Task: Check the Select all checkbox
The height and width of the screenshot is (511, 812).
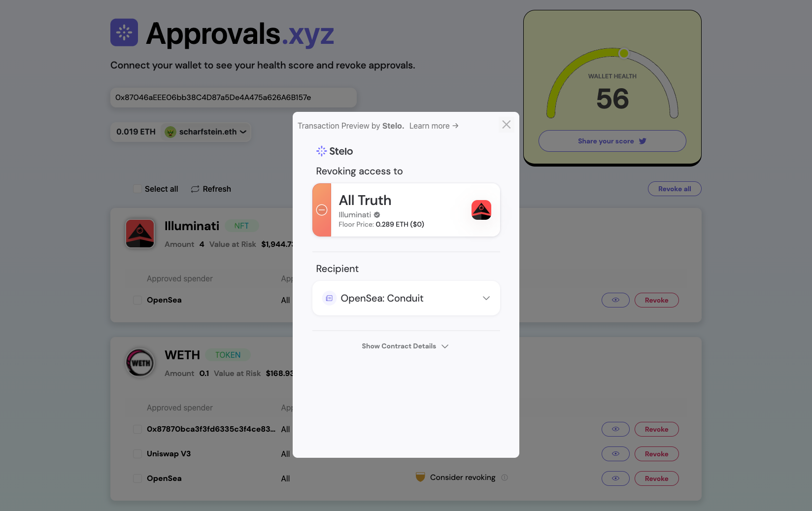Action: point(137,189)
